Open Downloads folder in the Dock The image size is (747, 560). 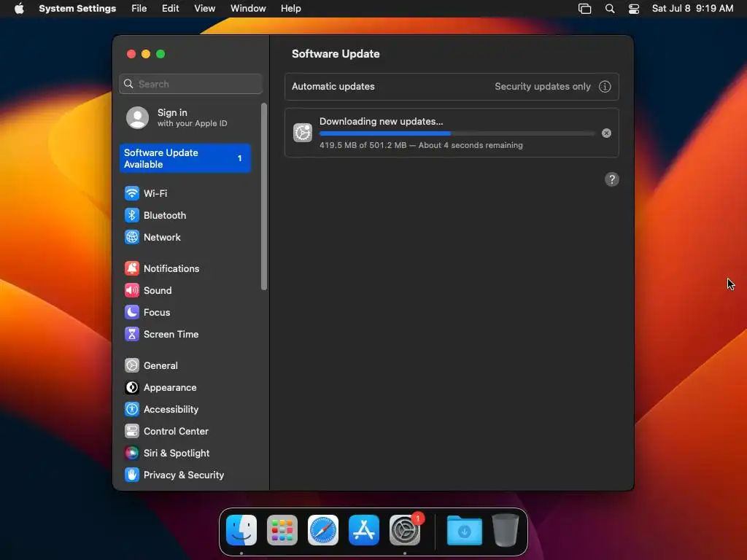pos(465,530)
